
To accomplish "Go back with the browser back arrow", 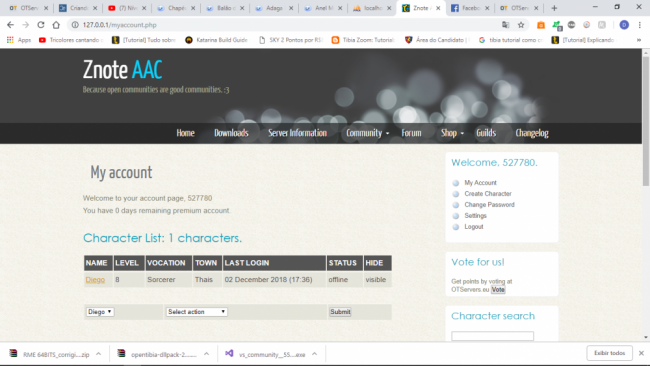I will pos(10,25).
